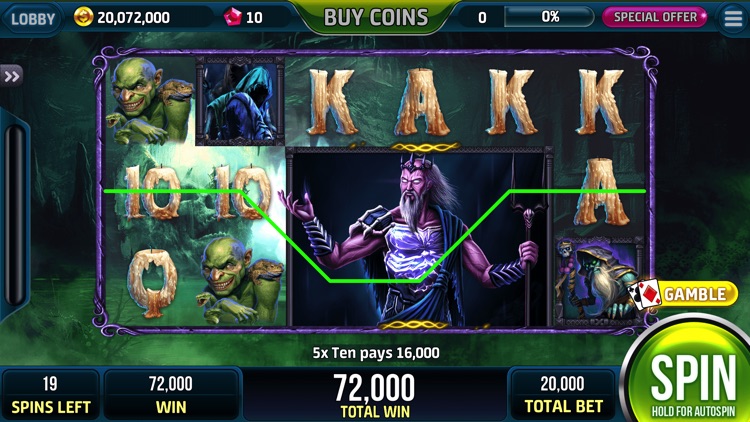This screenshot has width=750, height=422.
Task: Click the hooded reaper symbol
Action: 240,100
